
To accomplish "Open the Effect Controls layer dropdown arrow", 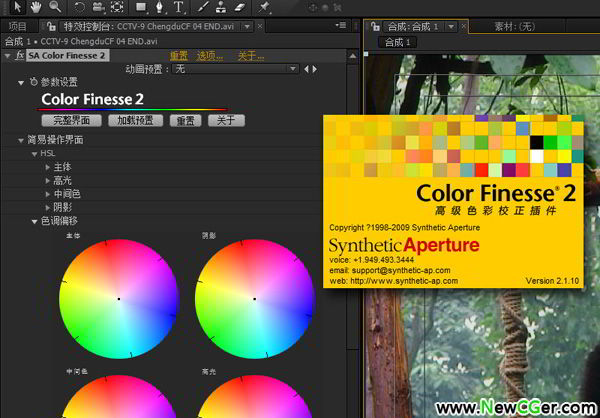I will pyautogui.click(x=247, y=26).
